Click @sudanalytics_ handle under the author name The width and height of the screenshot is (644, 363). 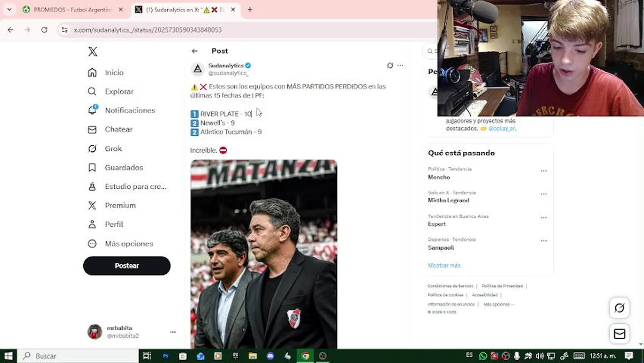click(x=228, y=73)
